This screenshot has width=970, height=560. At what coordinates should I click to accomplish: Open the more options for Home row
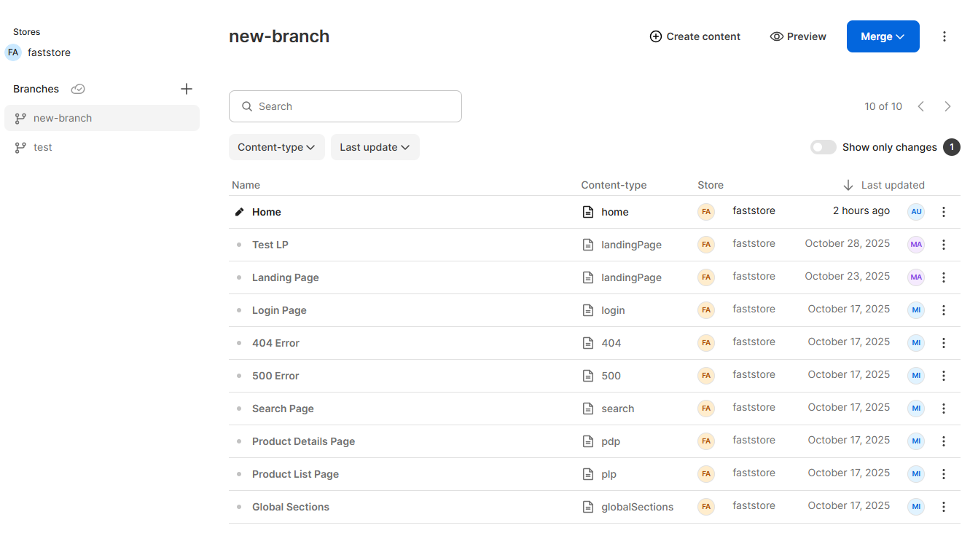944,212
